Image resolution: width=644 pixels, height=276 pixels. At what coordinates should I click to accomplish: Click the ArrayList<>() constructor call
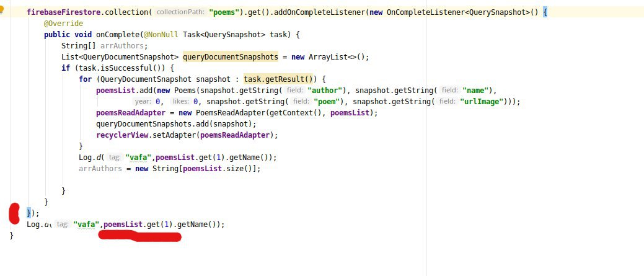[337, 56]
